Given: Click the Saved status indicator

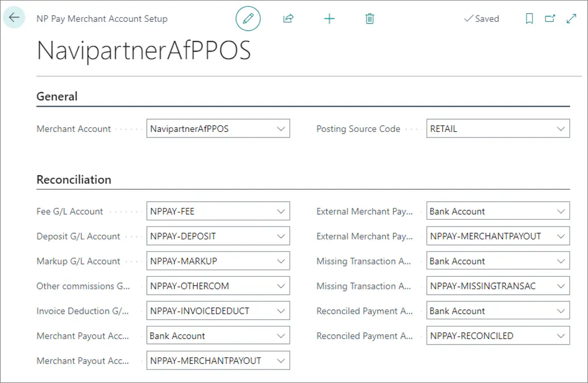Looking at the screenshot, I should tap(481, 18).
